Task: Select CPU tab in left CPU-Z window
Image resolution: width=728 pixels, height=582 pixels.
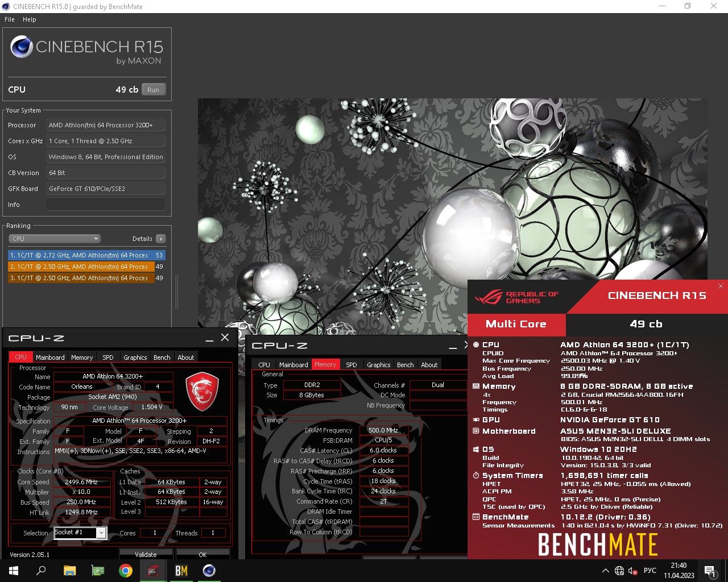Action: 20,357
